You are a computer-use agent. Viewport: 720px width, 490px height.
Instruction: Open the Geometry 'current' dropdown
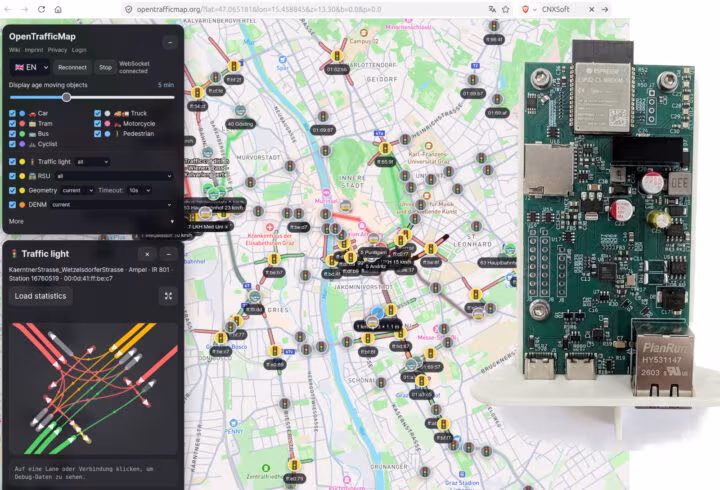(77, 190)
